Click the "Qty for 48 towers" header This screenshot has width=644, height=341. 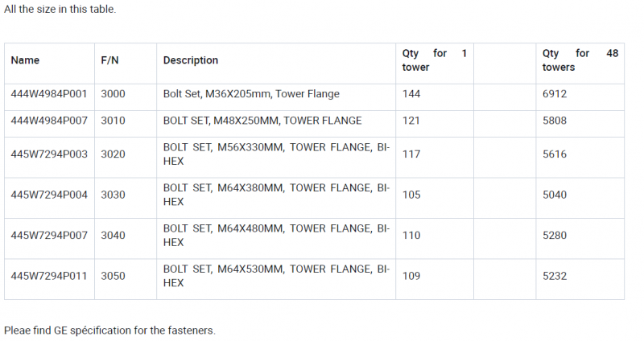click(580, 60)
